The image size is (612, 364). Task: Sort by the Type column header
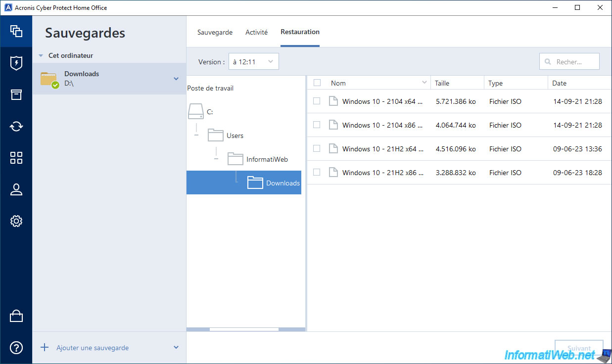[x=516, y=83]
